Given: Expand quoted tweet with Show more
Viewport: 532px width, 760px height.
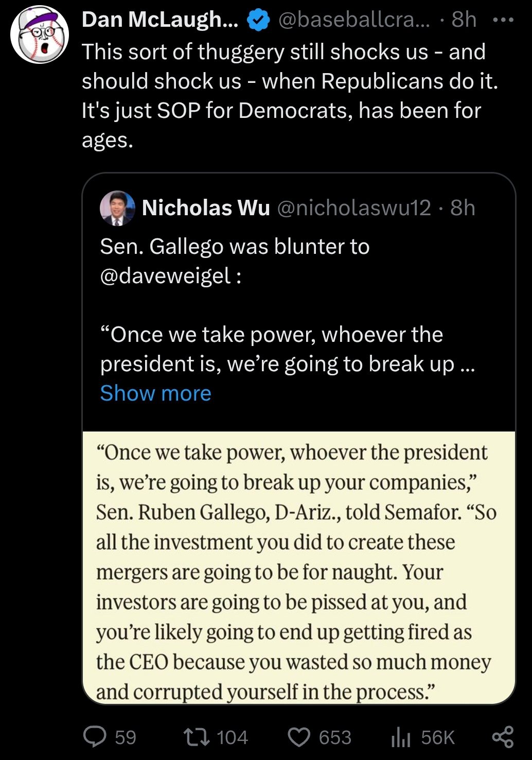Looking at the screenshot, I should point(156,393).
